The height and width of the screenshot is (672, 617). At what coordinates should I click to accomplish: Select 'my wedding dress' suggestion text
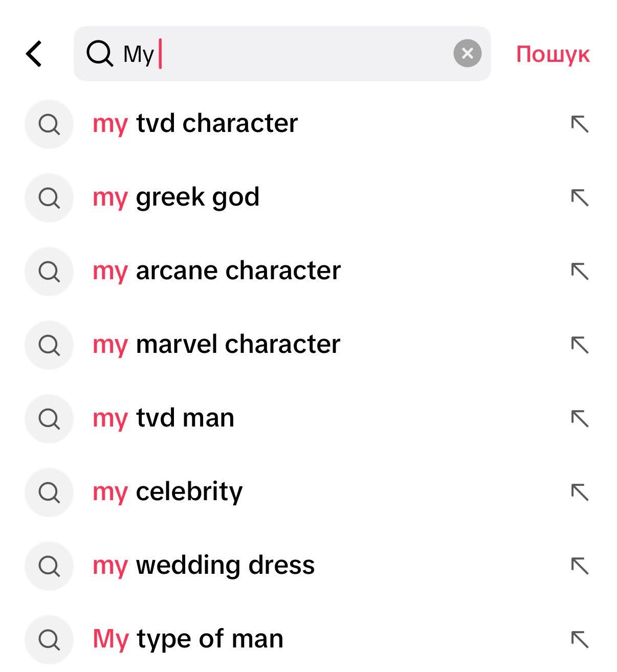tap(204, 566)
